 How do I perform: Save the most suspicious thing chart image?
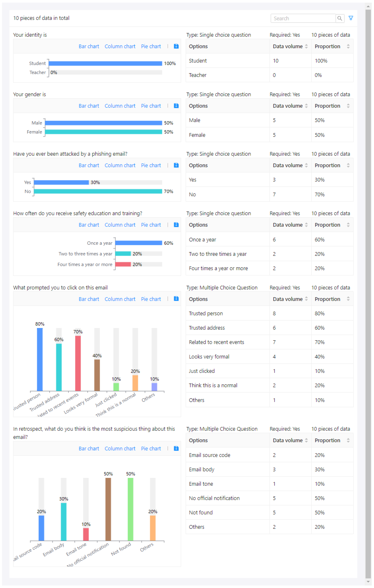pyautogui.click(x=176, y=448)
